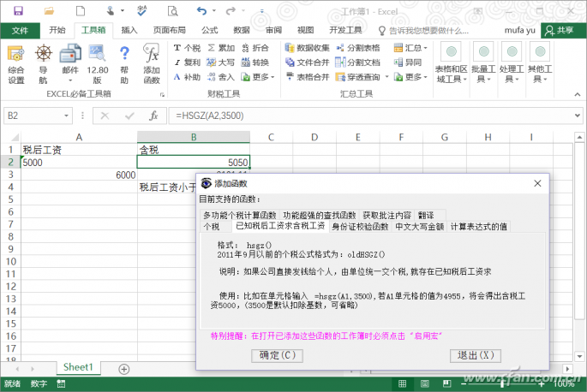This screenshot has width=587, height=392.
Task: Open 综合设置 in the toolbox
Action: tap(15, 63)
